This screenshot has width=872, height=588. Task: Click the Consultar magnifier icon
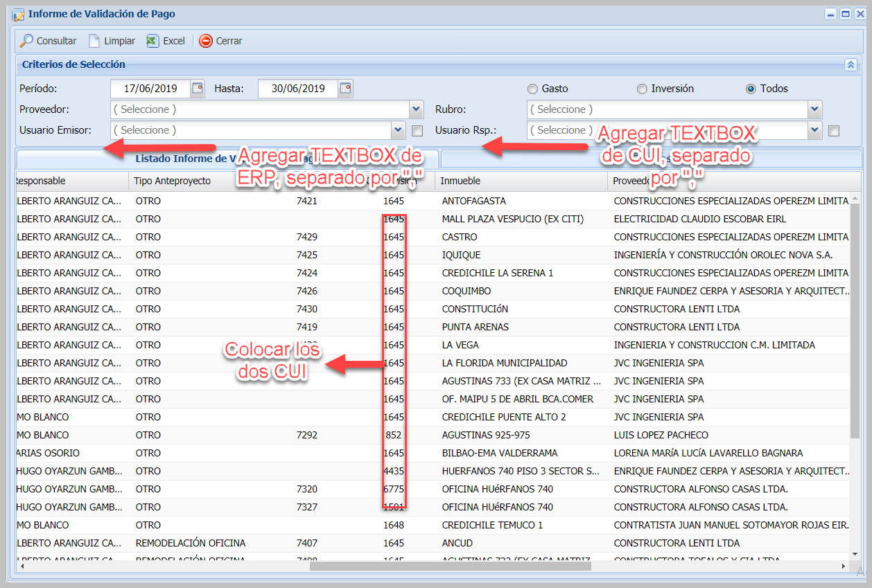(26, 41)
